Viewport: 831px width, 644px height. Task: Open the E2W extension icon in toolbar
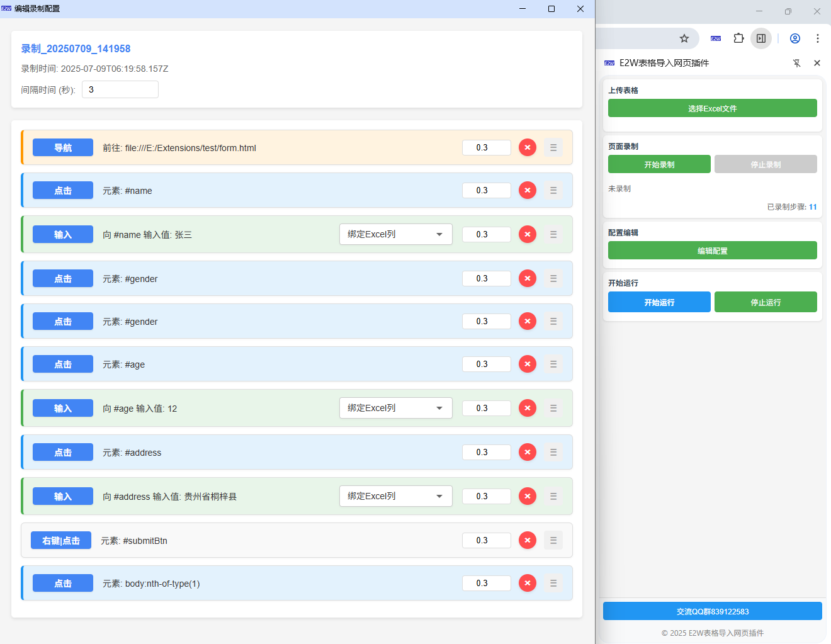(716, 38)
